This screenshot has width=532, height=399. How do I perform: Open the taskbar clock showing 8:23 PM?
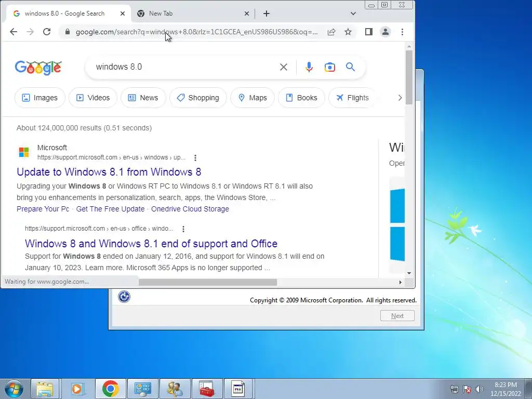[506, 389]
